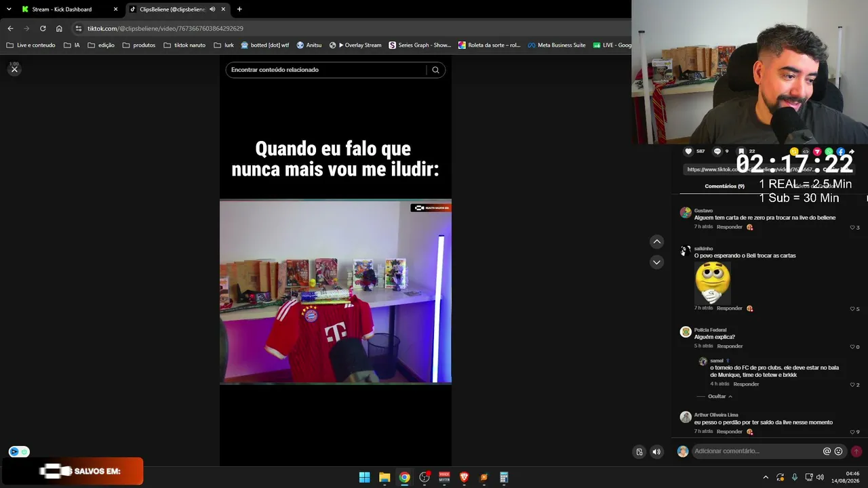Click the embed code icon
This screenshot has height=488, width=868.
tap(806, 152)
